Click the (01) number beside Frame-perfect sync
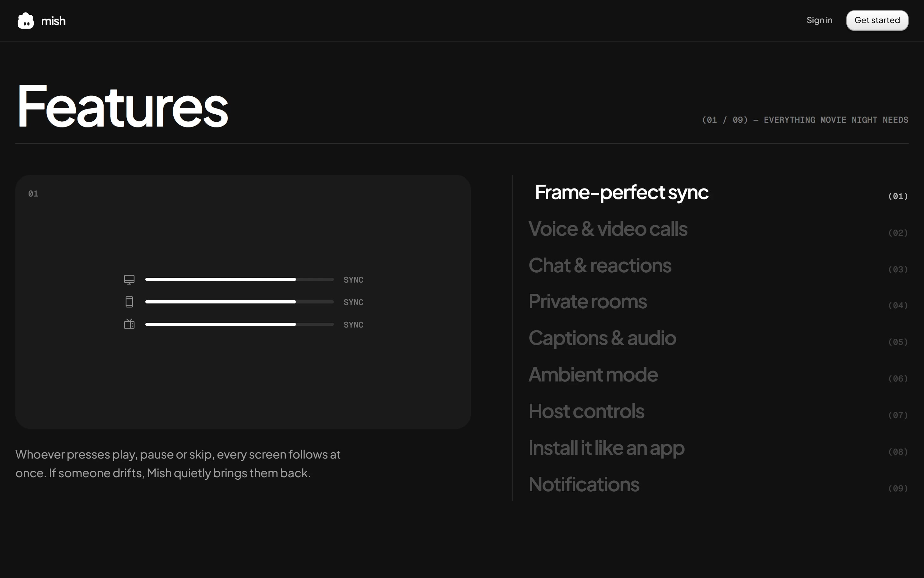 898,196
